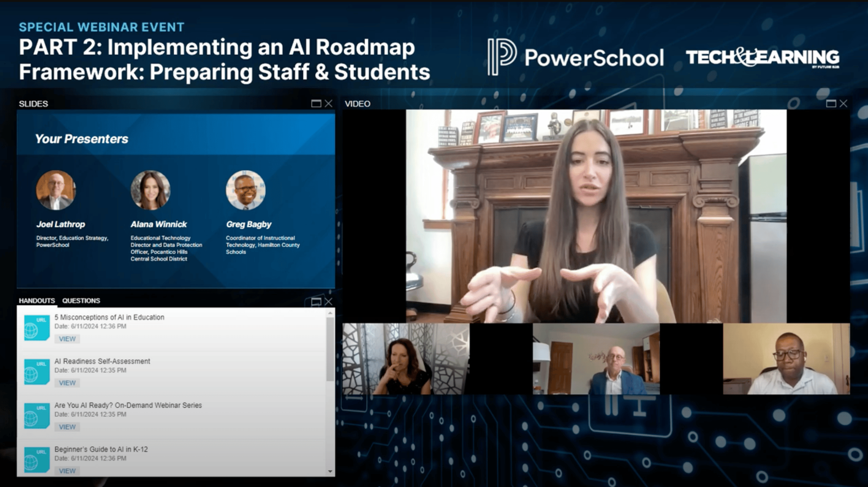
Task: Switch to the Handouts tab
Action: [37, 300]
